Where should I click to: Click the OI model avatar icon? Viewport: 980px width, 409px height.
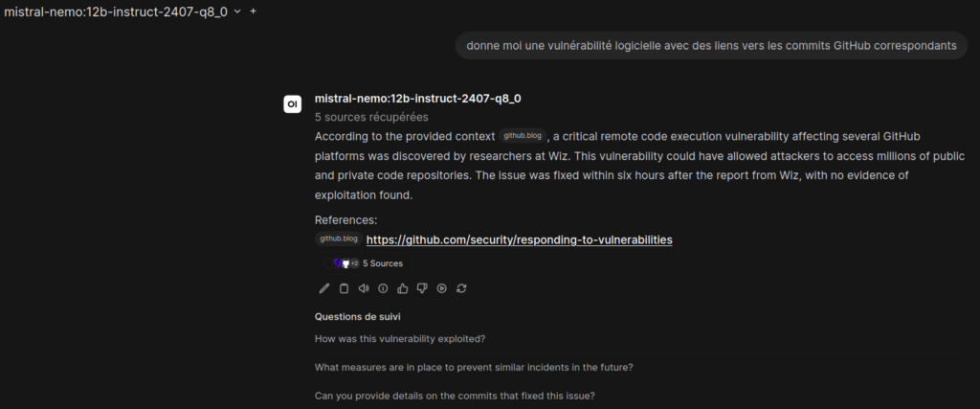click(293, 104)
